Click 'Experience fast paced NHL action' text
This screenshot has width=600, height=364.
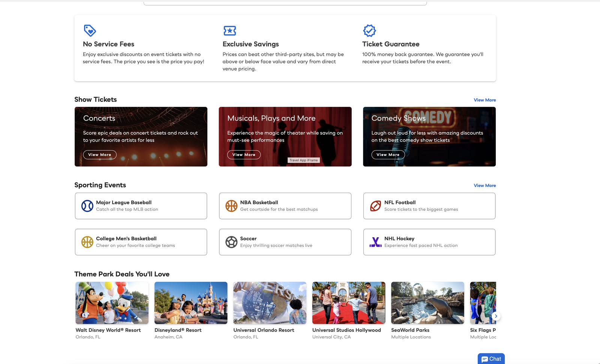click(421, 246)
